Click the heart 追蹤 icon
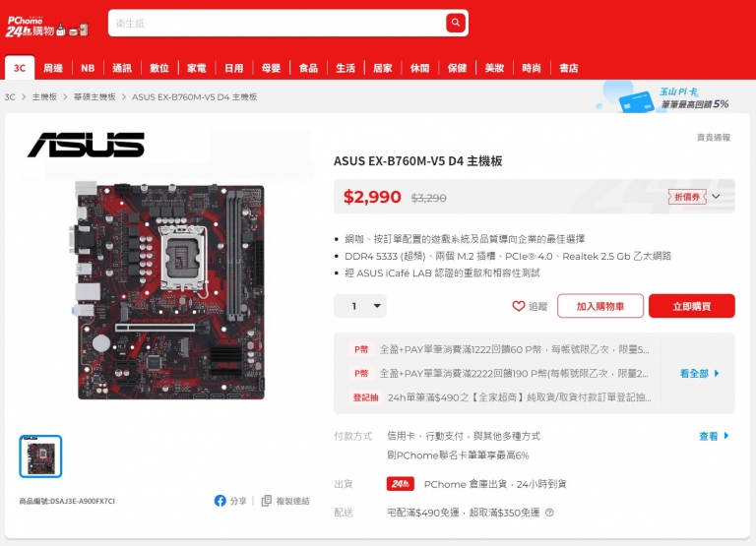Screen dimensions: 756x546 pos(519,306)
